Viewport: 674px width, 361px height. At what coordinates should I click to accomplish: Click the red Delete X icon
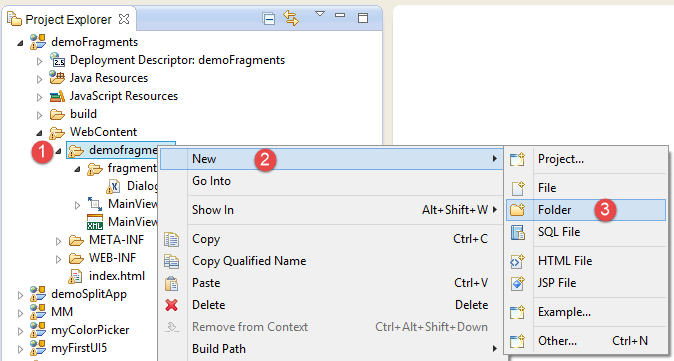[x=172, y=305]
